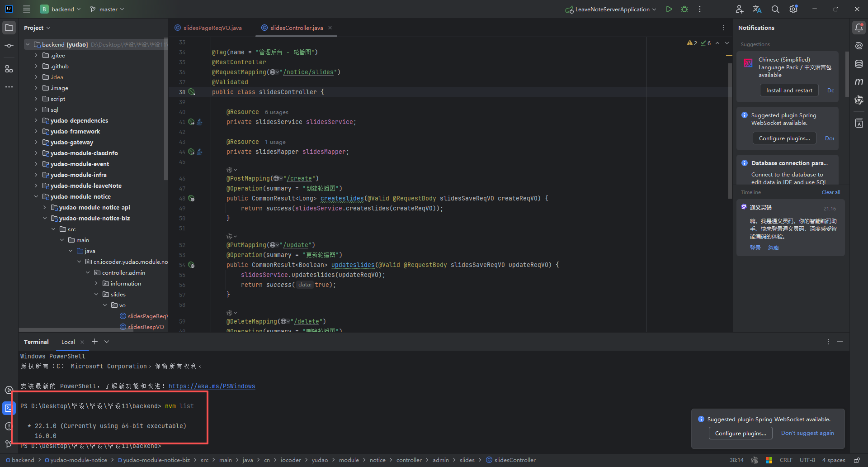Click the Clear all timeline link
This screenshot has height=467, width=868.
830,192
